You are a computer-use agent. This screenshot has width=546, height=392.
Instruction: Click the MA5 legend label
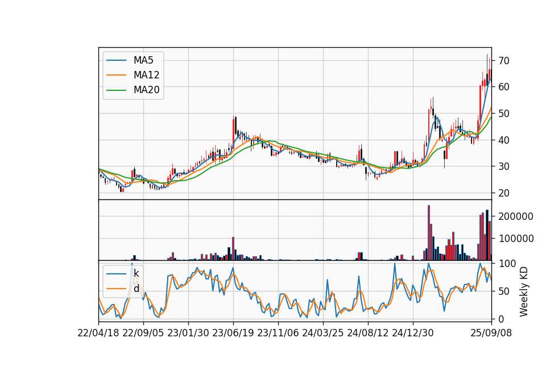coord(143,60)
